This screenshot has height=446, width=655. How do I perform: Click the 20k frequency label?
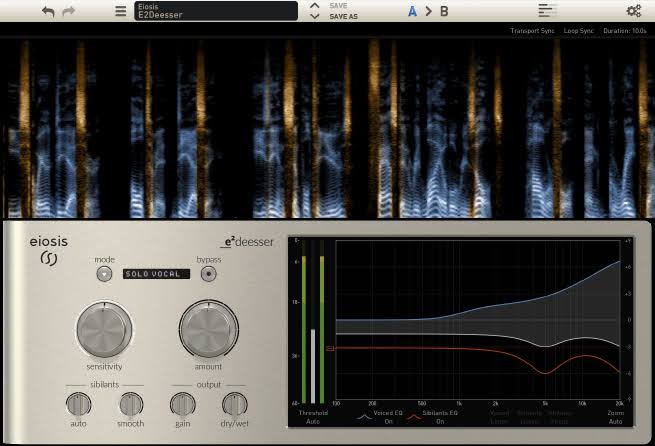[x=619, y=403]
